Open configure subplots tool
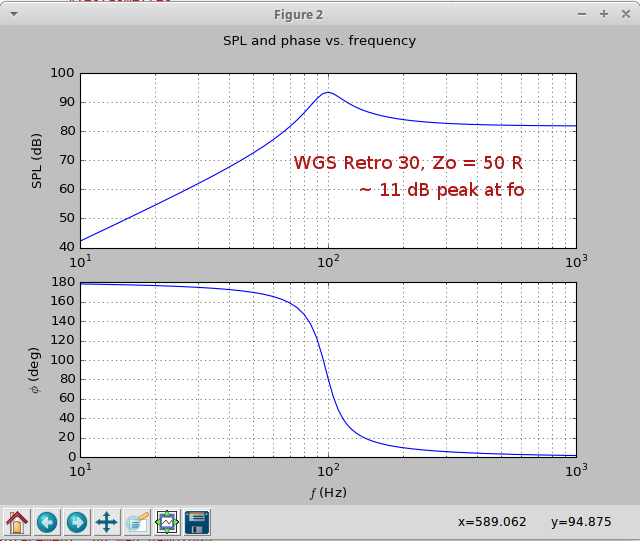This screenshot has width=640, height=541. tap(167, 522)
